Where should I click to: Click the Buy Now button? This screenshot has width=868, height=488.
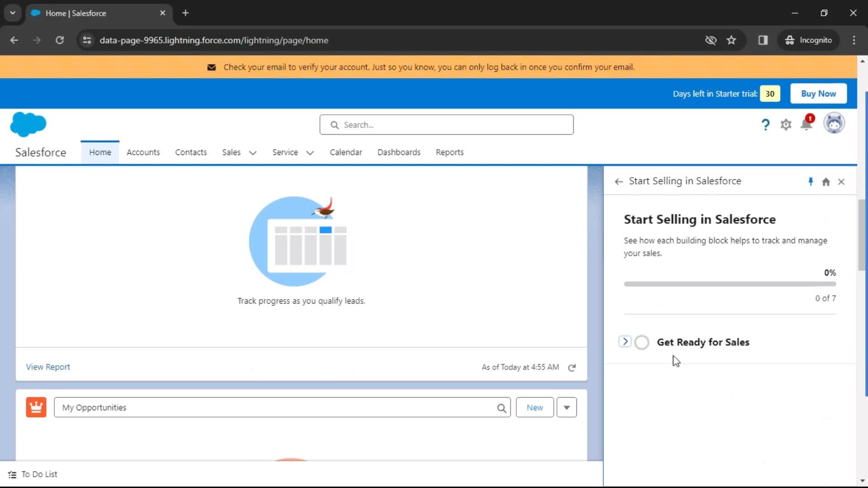point(818,94)
